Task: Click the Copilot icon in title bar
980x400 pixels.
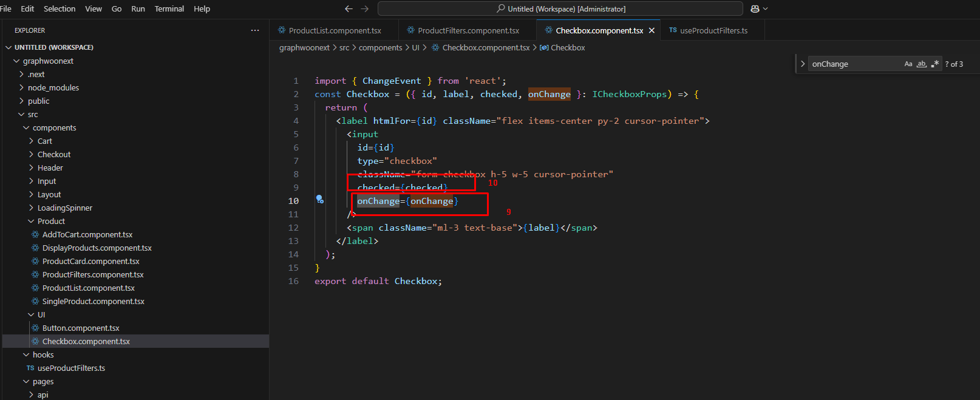Action: pyautogui.click(x=755, y=8)
